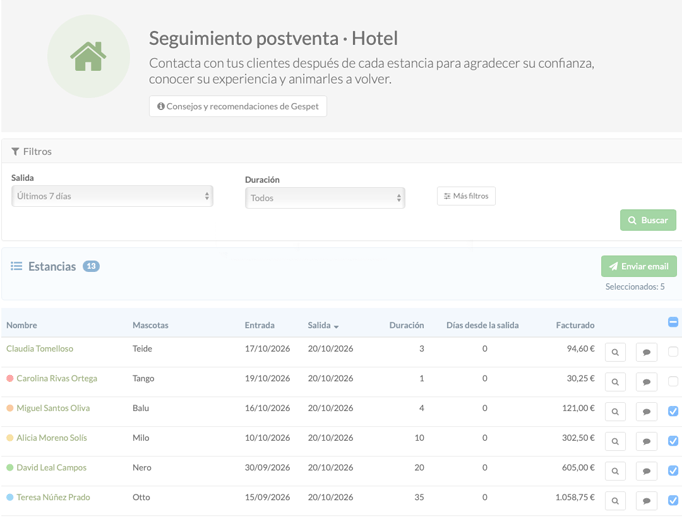Click billed amount 1.058,75 €
Image resolution: width=682 pixels, height=518 pixels.
[x=575, y=497]
